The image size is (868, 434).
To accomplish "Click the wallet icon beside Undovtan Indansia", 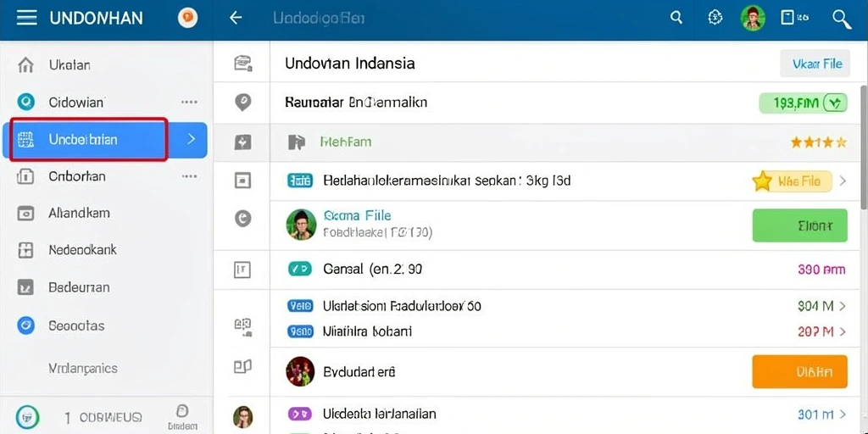I will pyautogui.click(x=243, y=63).
